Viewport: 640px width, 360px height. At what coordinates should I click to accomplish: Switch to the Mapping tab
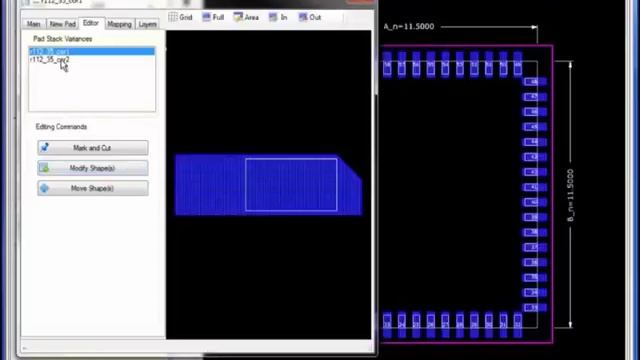pyautogui.click(x=120, y=24)
